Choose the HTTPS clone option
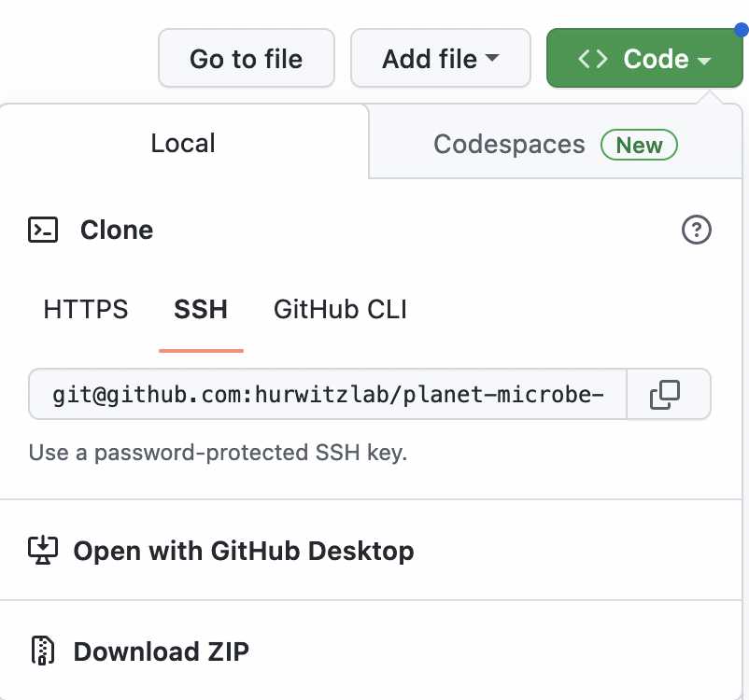The width and height of the screenshot is (749, 700). (x=86, y=310)
